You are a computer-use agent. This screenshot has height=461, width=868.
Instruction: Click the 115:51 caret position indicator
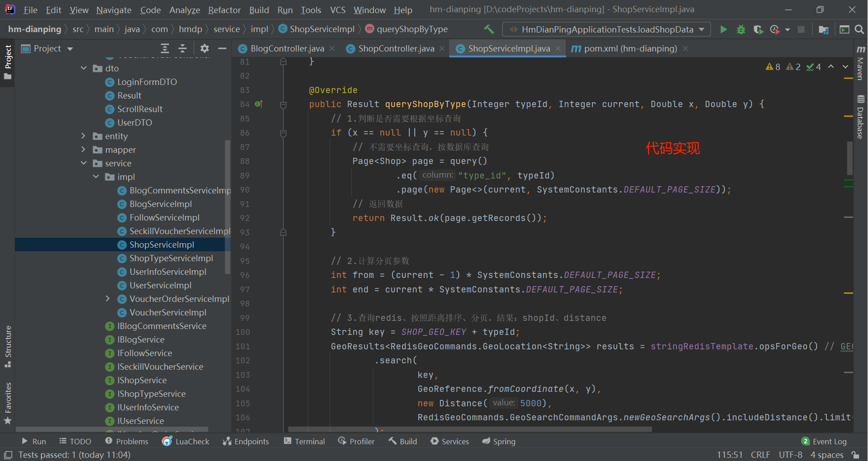(729, 455)
